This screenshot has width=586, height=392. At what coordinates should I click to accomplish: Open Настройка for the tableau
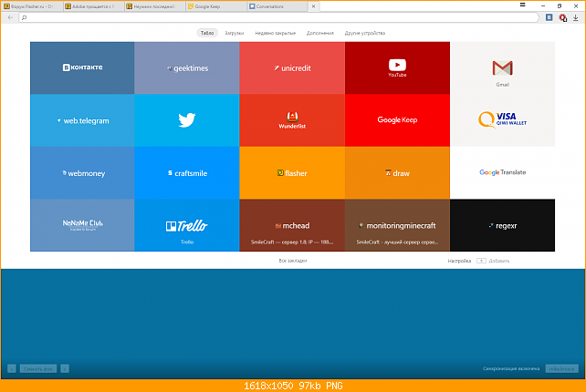(459, 261)
